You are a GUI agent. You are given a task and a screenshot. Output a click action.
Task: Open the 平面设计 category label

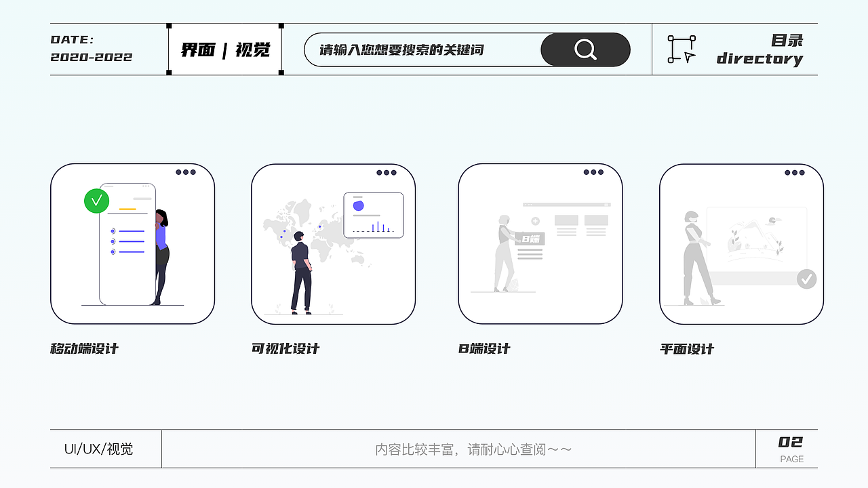pos(687,348)
